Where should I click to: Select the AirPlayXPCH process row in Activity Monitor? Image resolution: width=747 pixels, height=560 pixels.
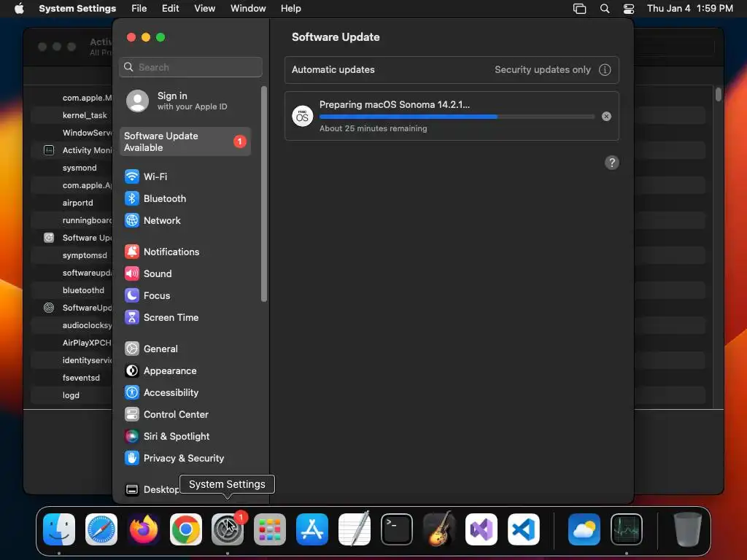pyautogui.click(x=71, y=343)
